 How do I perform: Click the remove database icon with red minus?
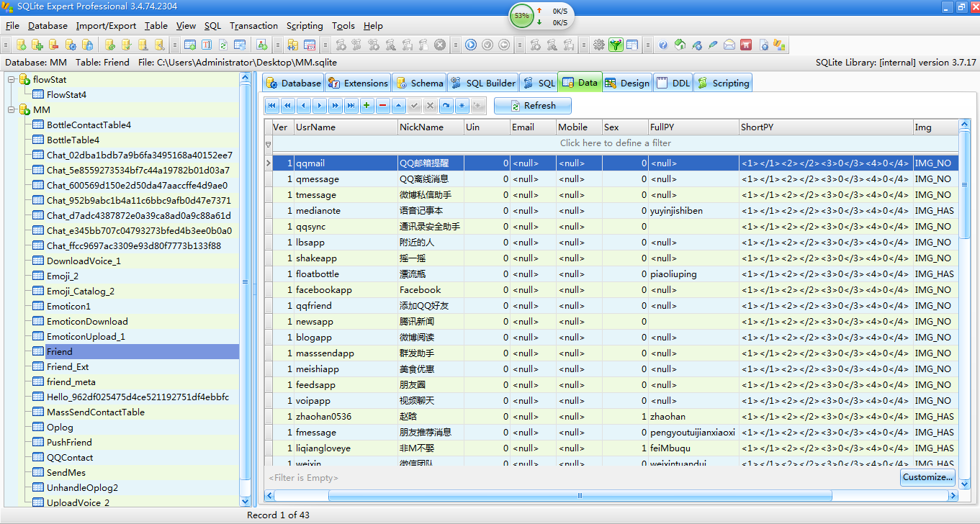pos(54,45)
